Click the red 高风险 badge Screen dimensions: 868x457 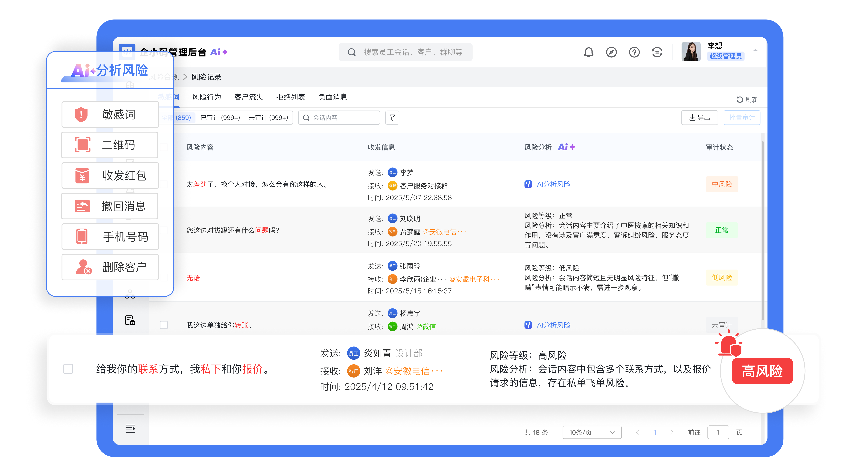click(762, 371)
